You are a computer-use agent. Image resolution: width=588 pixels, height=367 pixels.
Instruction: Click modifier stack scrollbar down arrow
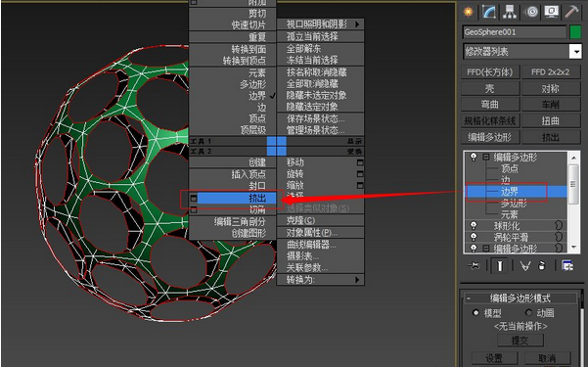(573, 247)
